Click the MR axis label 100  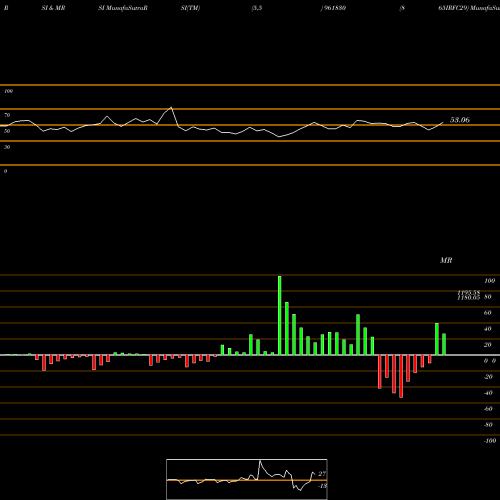coord(490,281)
